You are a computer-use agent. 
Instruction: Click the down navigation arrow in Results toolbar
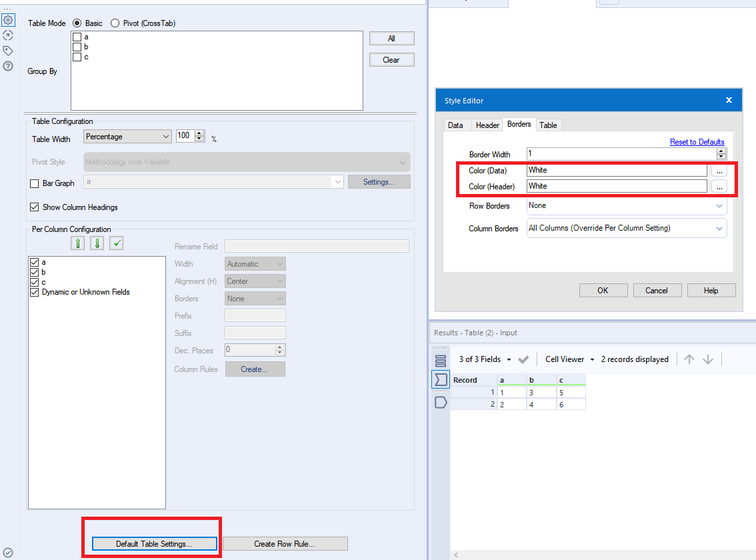coord(709,359)
